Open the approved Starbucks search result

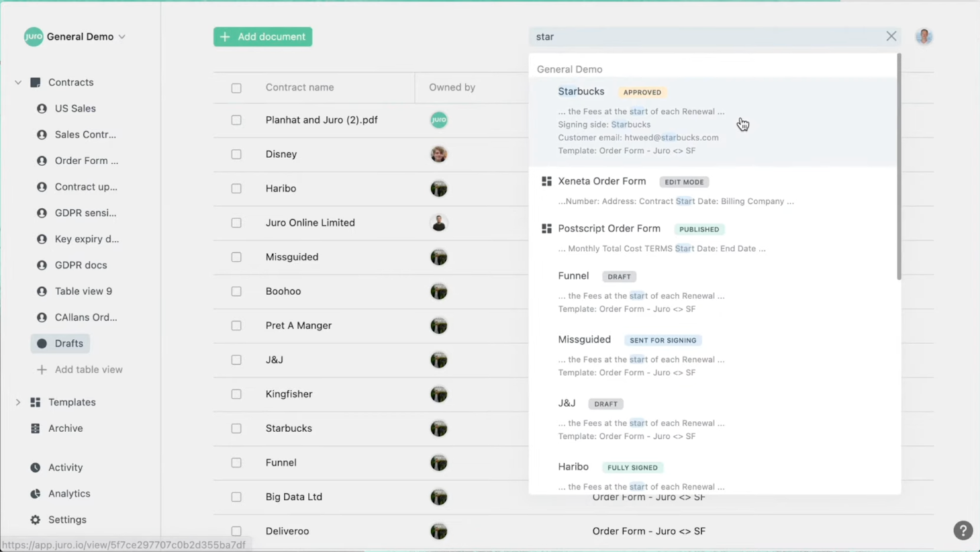click(x=581, y=91)
